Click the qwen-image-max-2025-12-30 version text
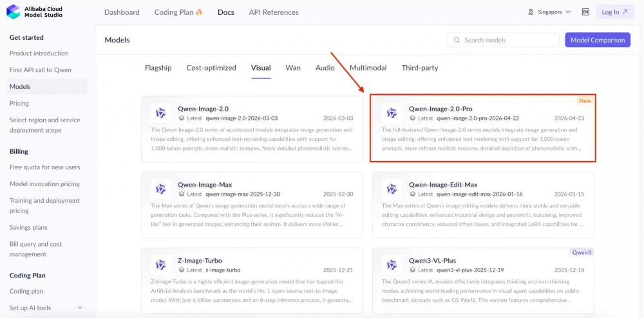The height and width of the screenshot is (318, 644). 243,194
